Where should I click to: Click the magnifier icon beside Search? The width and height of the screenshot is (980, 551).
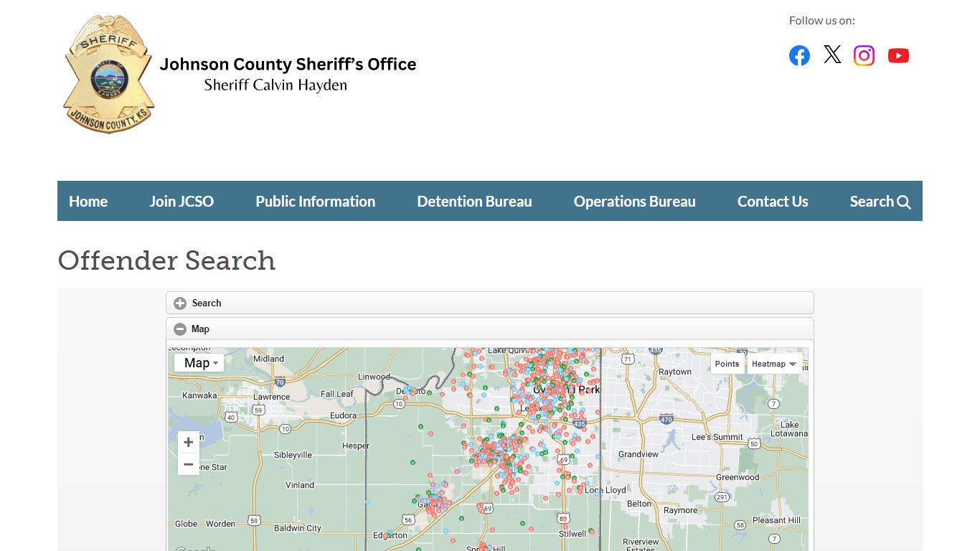pyautogui.click(x=904, y=202)
